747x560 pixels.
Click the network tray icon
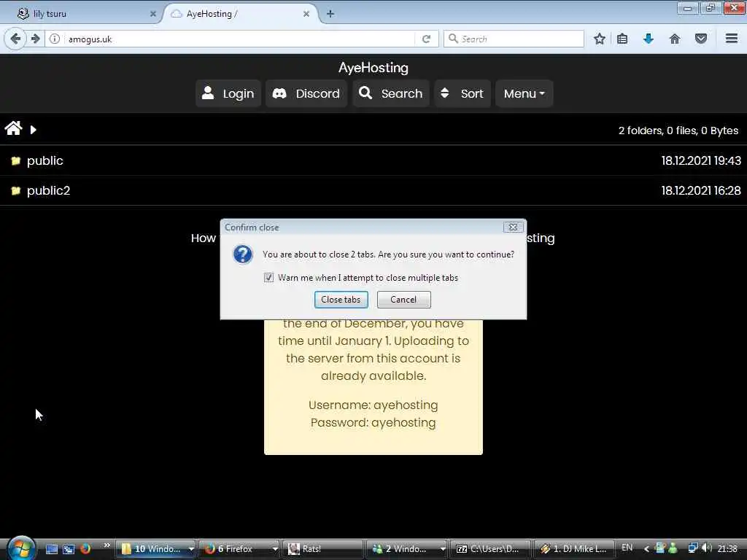(693, 548)
